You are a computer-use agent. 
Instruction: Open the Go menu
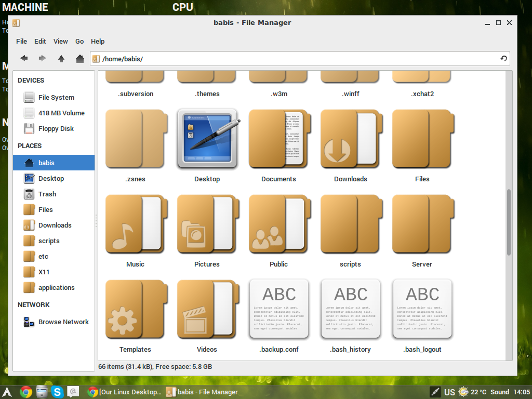79,42
